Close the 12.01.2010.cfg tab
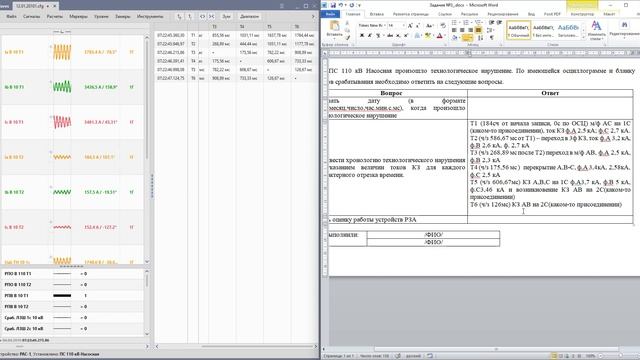Viewport: 640px width, 360px height. click(55, 6)
